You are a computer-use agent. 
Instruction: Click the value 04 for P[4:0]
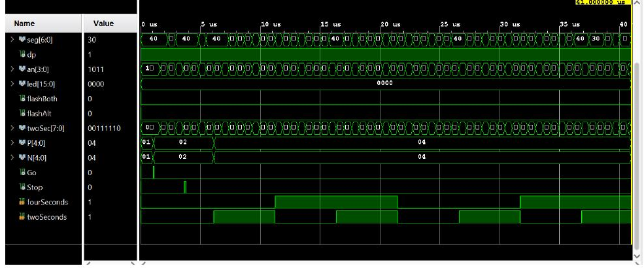coord(92,143)
